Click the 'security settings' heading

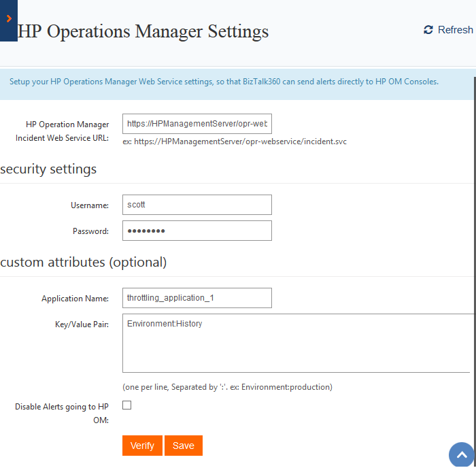click(48, 169)
